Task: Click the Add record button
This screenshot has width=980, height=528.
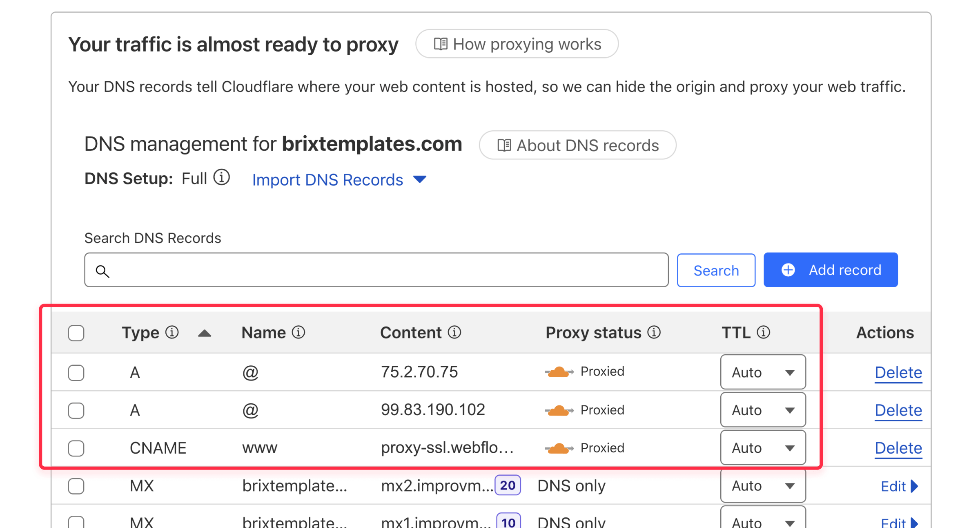Action: click(831, 270)
